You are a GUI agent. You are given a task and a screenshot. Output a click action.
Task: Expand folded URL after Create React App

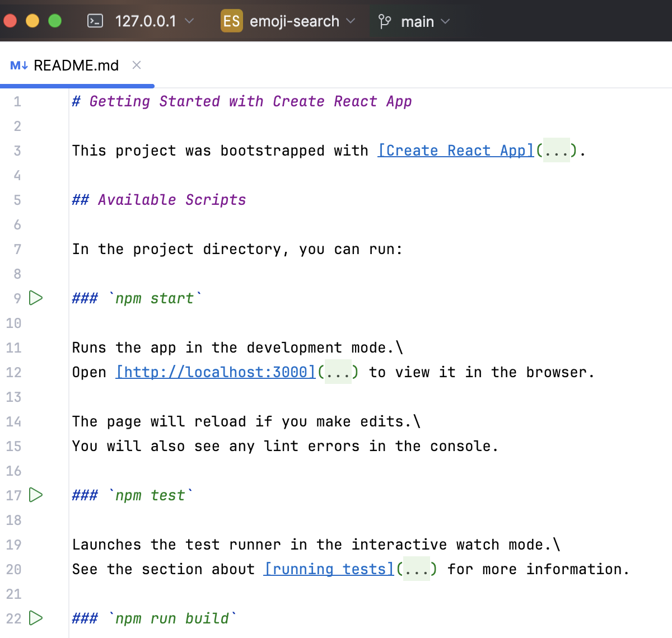tap(557, 151)
